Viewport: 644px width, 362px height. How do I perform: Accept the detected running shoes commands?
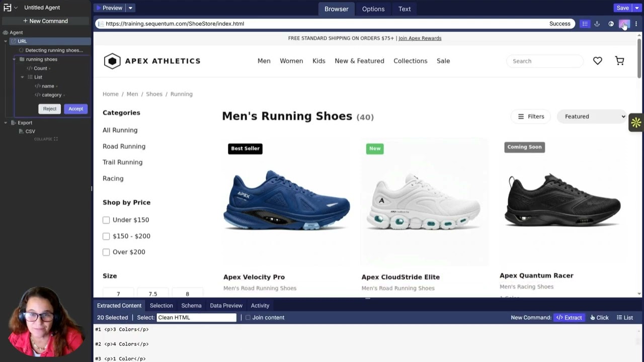tap(75, 109)
